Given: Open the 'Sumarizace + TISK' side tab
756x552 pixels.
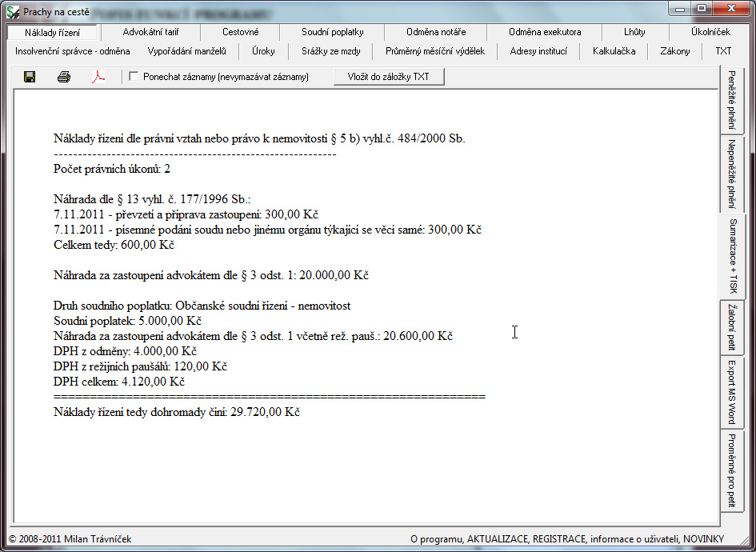Looking at the screenshot, I should [x=732, y=257].
